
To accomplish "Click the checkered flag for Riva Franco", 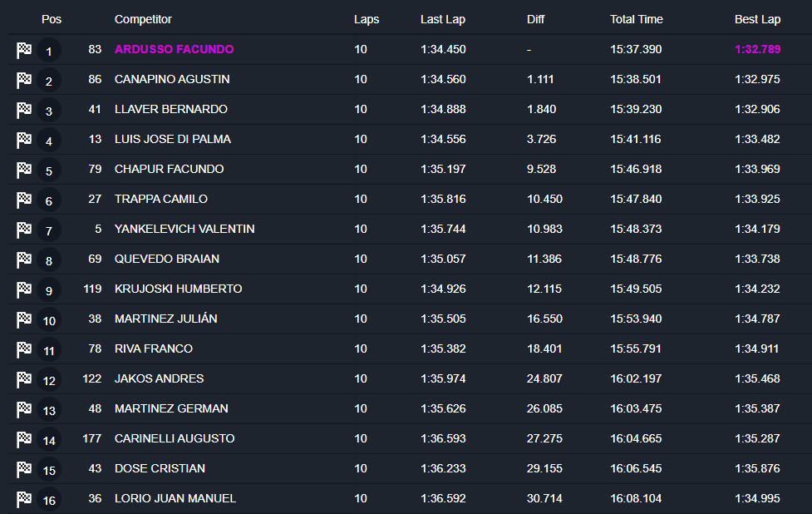I will (x=24, y=349).
